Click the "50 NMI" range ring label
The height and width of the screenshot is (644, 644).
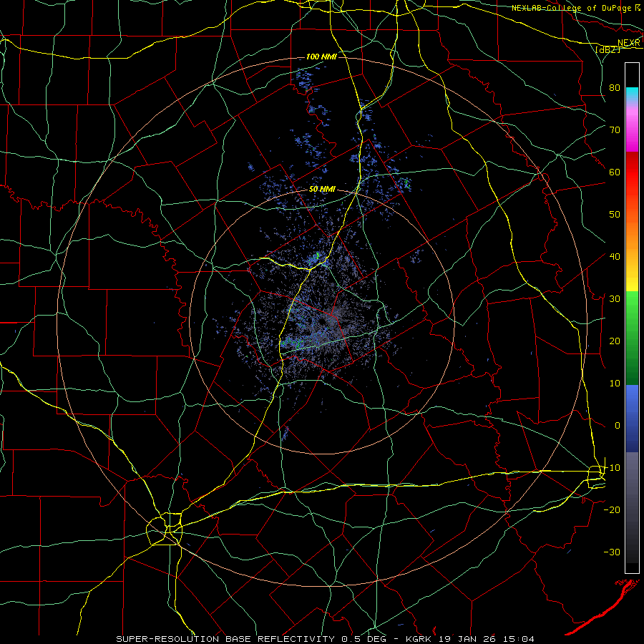click(323, 189)
